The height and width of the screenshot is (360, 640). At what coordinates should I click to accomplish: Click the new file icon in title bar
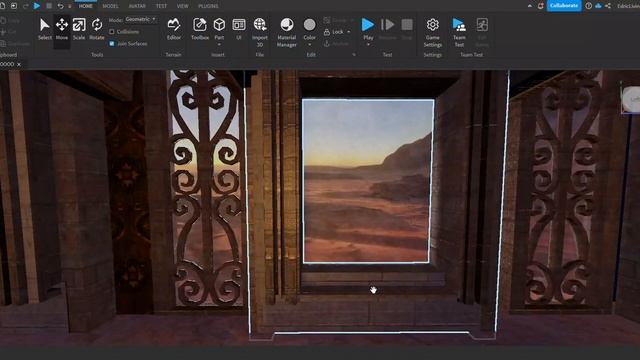point(2,6)
